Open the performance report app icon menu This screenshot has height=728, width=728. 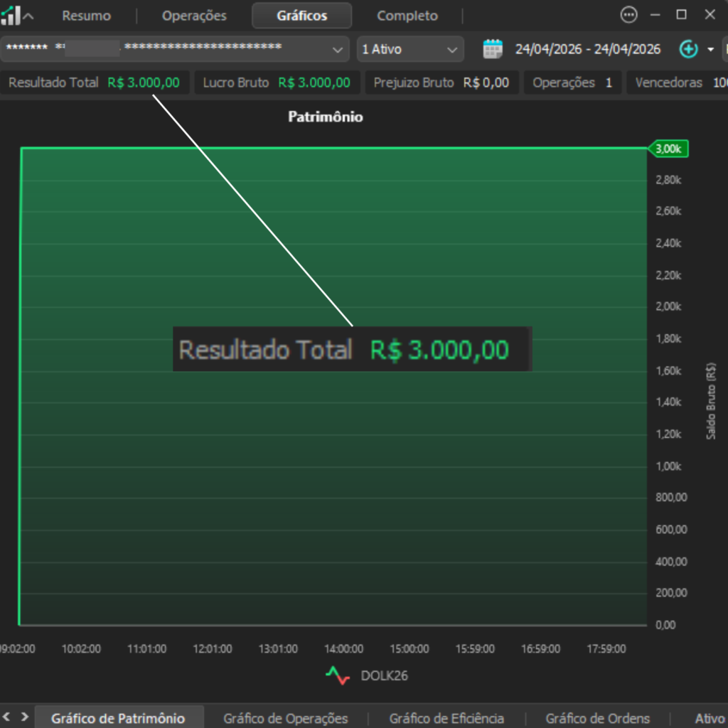pos(10,16)
